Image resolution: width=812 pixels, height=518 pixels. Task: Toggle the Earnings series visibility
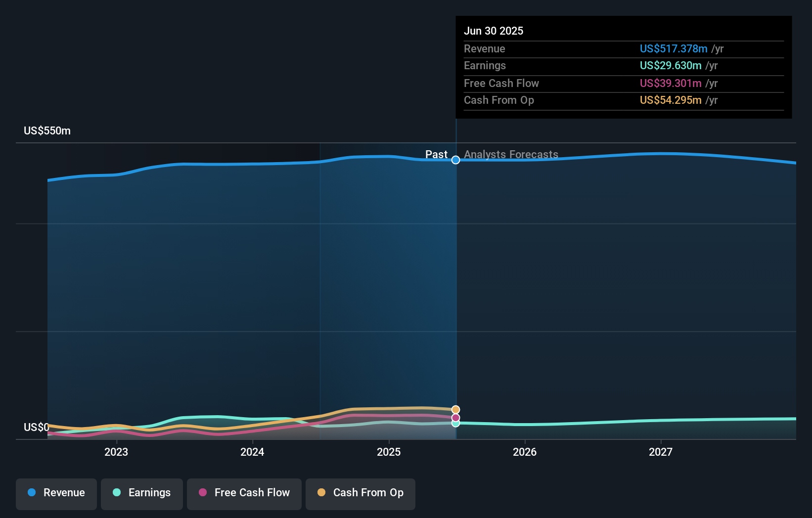pyautogui.click(x=142, y=494)
